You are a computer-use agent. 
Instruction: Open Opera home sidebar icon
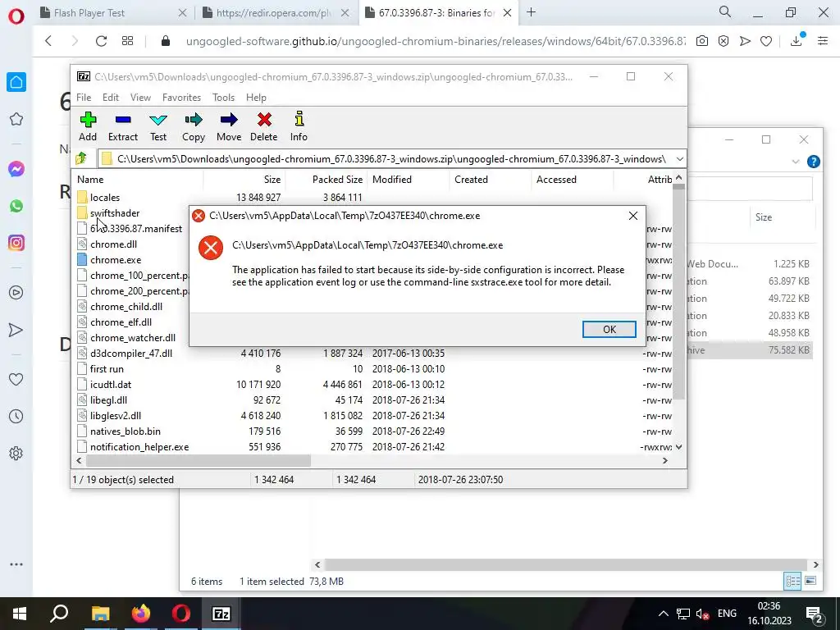pyautogui.click(x=16, y=82)
